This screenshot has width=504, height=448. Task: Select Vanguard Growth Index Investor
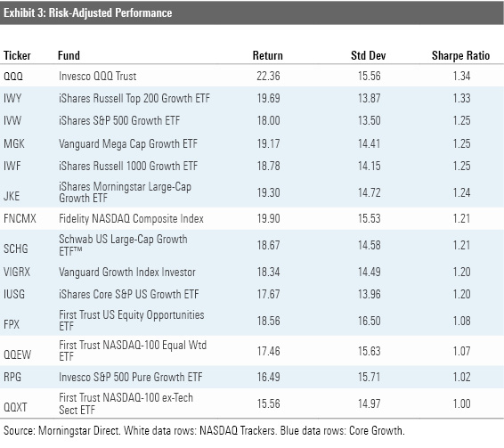[127, 272]
